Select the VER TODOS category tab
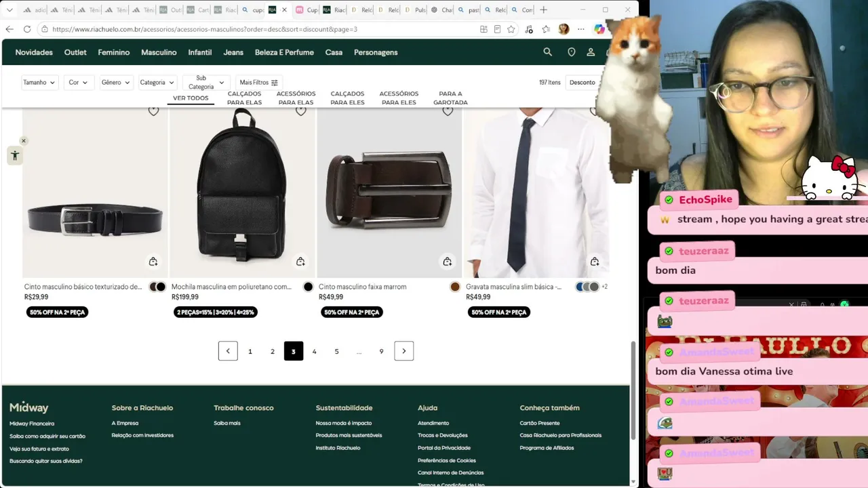Screen dimensions: 868x488 click(191, 98)
